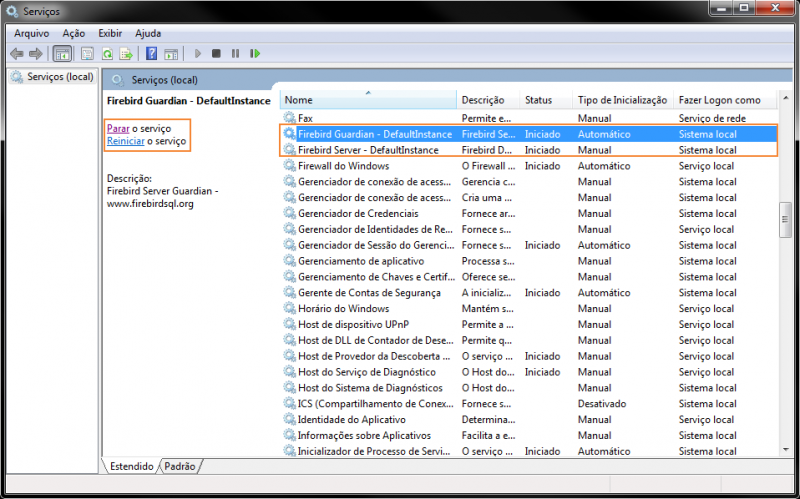This screenshot has width=800, height=499.
Task: Sort by Fazer Logon como column header
Action: (725, 100)
